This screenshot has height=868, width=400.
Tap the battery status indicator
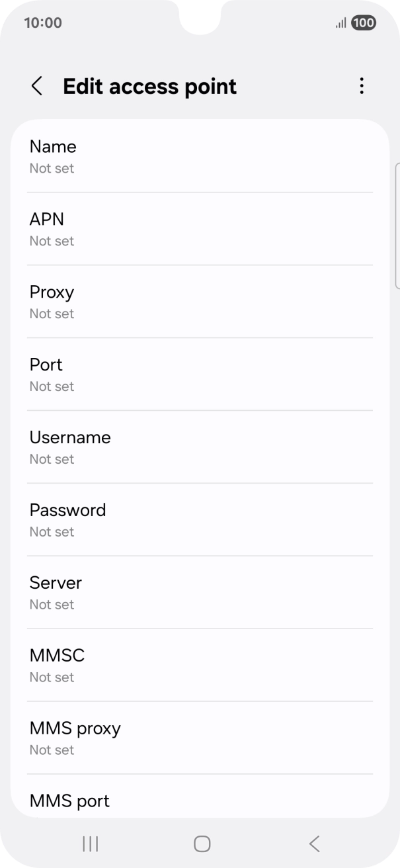pyautogui.click(x=364, y=23)
